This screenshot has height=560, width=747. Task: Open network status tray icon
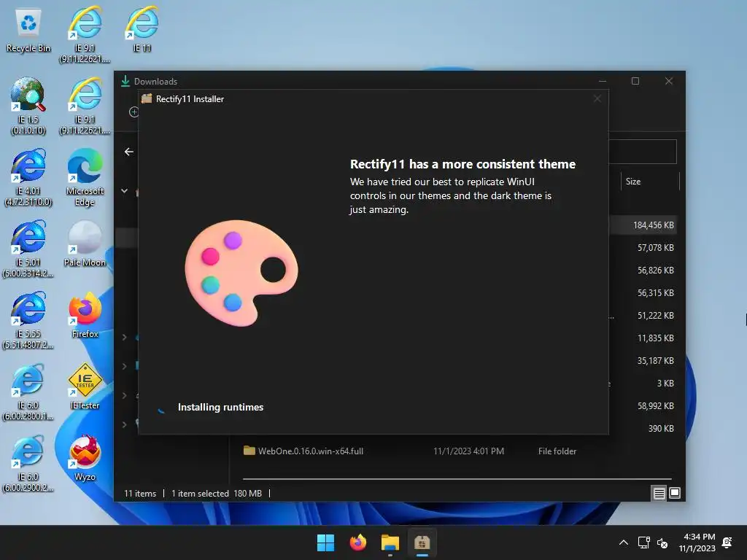pyautogui.click(x=643, y=542)
